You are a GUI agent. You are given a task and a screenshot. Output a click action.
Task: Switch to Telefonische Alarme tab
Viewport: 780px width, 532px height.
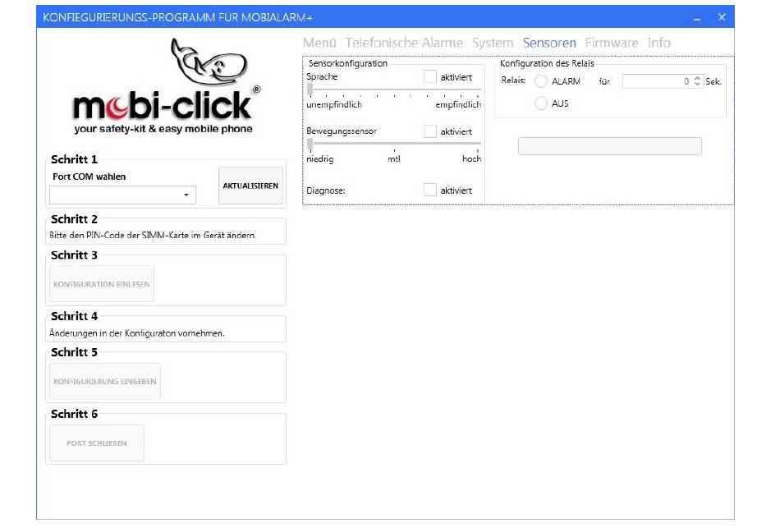point(404,43)
